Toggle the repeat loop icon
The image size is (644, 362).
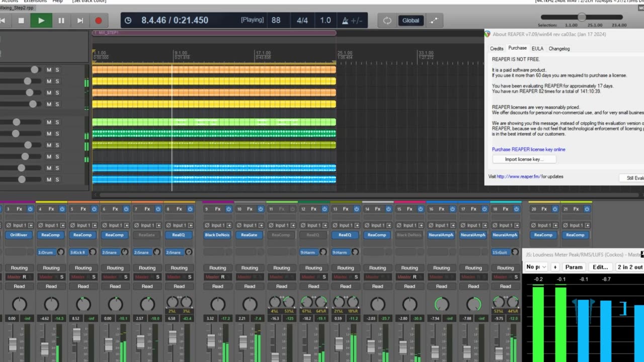pyautogui.click(x=387, y=21)
